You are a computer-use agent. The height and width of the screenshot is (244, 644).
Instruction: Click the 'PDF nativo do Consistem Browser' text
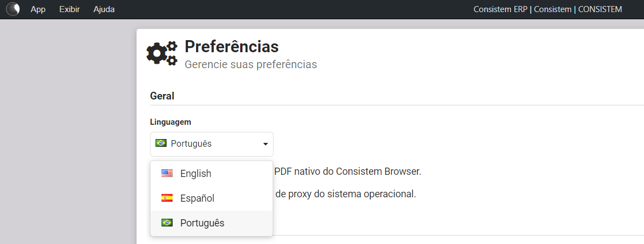[x=347, y=171]
